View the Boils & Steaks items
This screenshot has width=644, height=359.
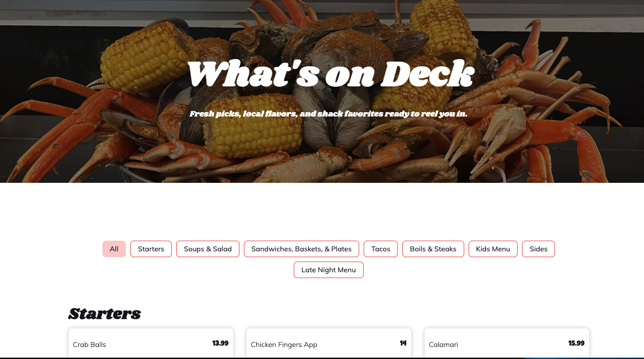433,249
